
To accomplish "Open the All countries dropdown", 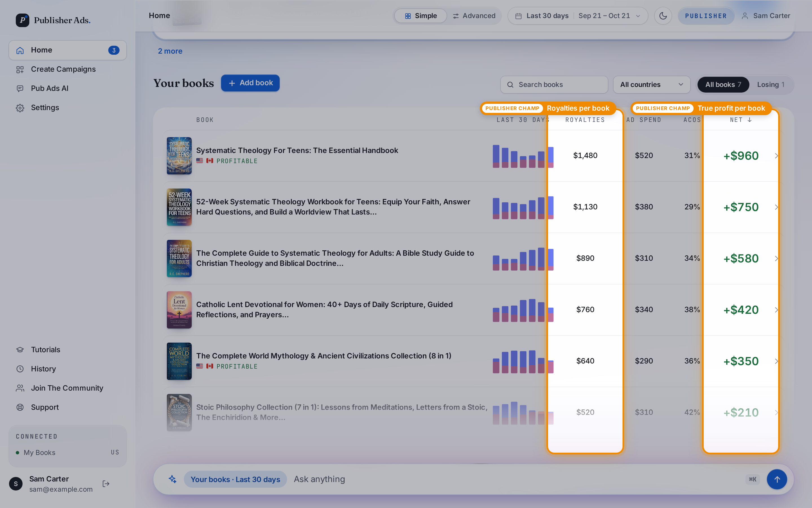I will tap(652, 85).
